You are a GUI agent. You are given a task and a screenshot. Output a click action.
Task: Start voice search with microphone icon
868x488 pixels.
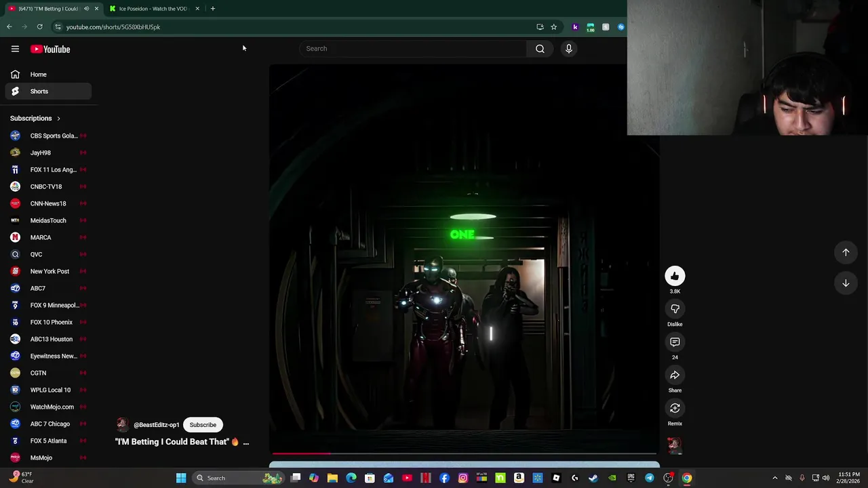tap(569, 49)
